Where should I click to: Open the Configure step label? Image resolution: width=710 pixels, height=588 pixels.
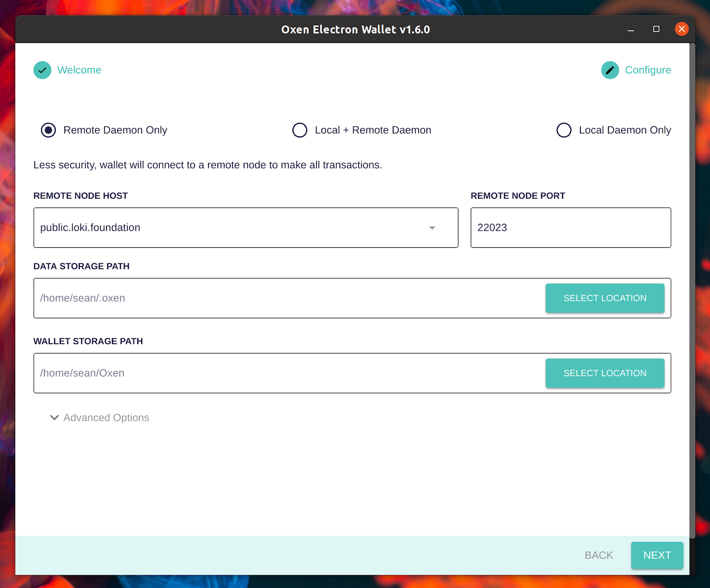[648, 70]
